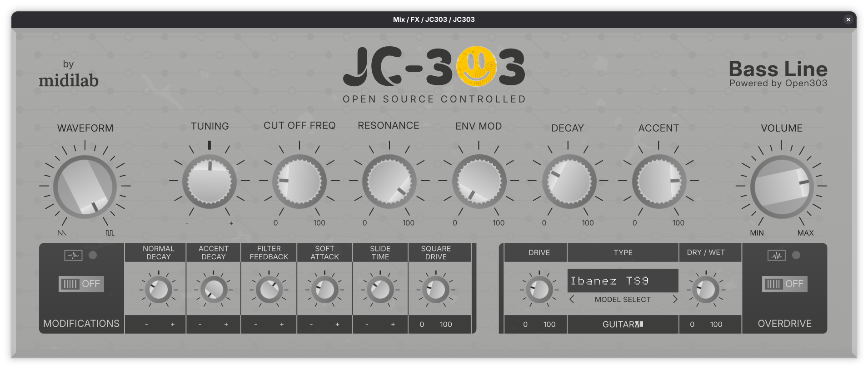Toggle the Modifications OFF switch

point(81,284)
